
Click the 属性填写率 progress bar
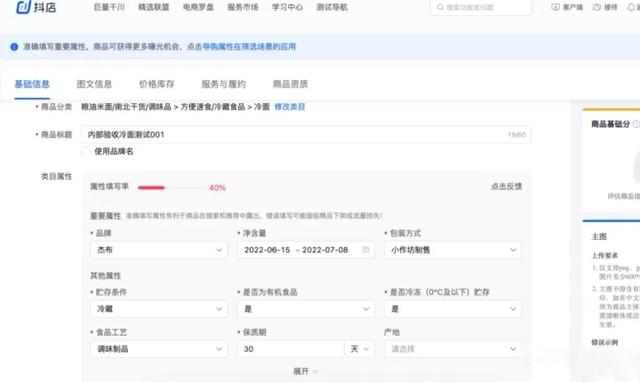171,188
